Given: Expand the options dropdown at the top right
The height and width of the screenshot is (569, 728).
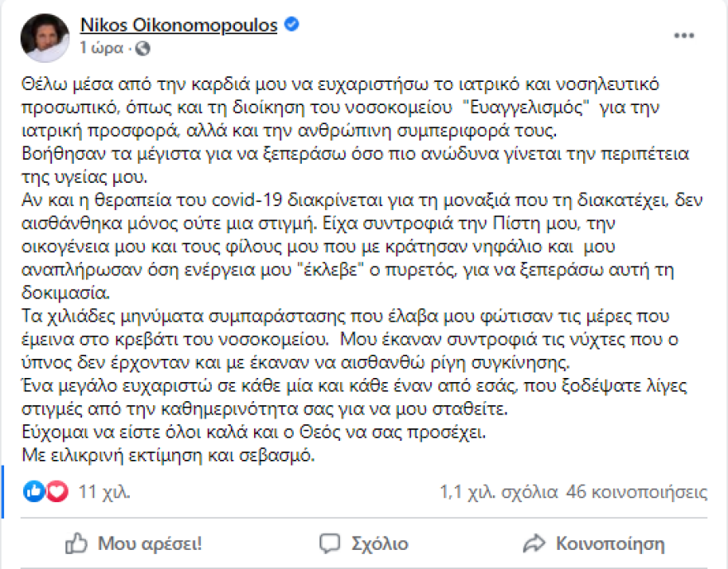Looking at the screenshot, I should (x=683, y=35).
